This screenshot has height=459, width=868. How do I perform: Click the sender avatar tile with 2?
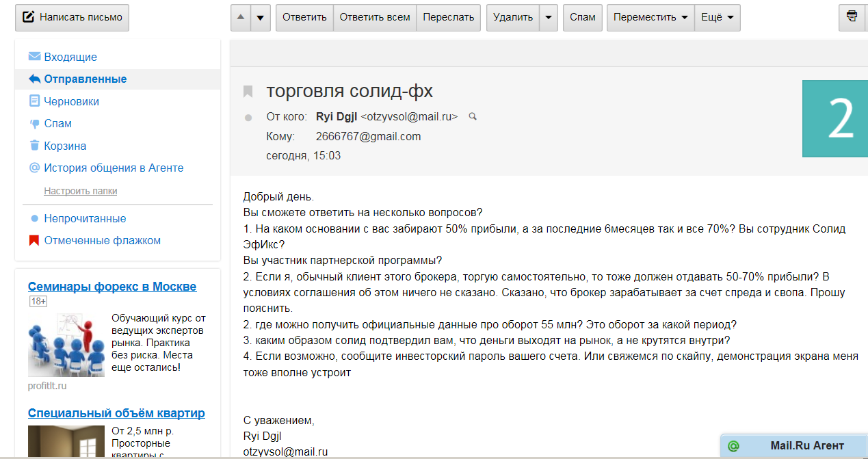[x=834, y=118]
